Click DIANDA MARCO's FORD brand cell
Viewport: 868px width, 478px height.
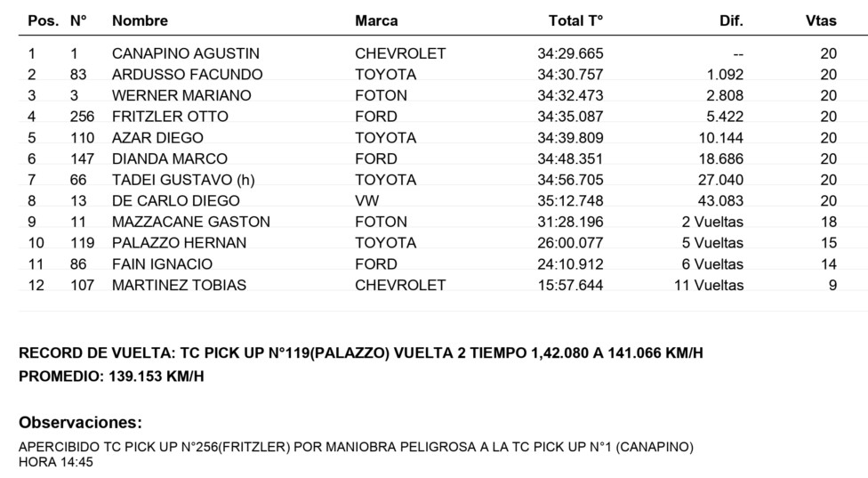tap(376, 159)
